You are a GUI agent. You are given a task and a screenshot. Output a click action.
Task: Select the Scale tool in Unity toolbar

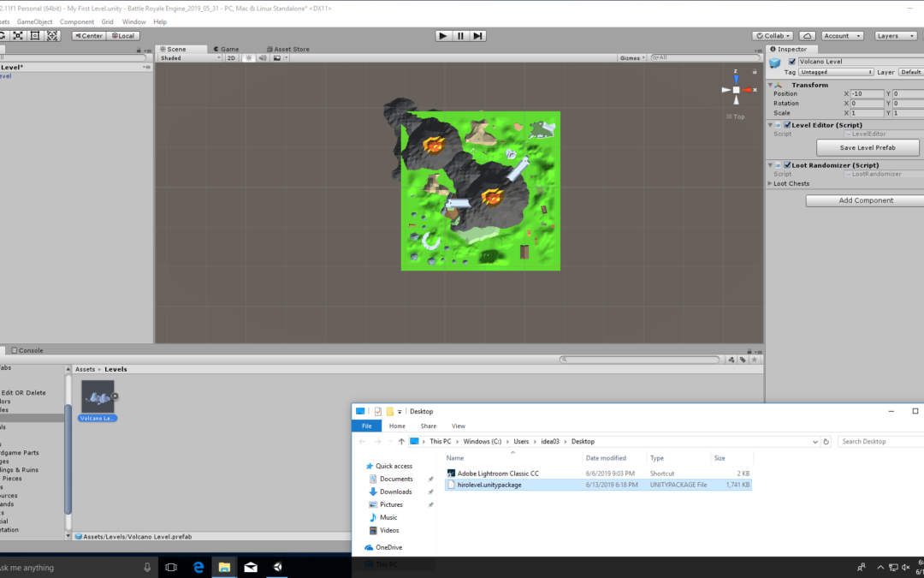[18, 36]
